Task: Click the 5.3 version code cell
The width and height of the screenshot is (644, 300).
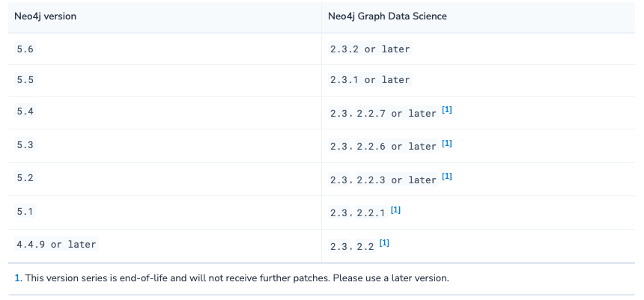Action: pos(25,144)
